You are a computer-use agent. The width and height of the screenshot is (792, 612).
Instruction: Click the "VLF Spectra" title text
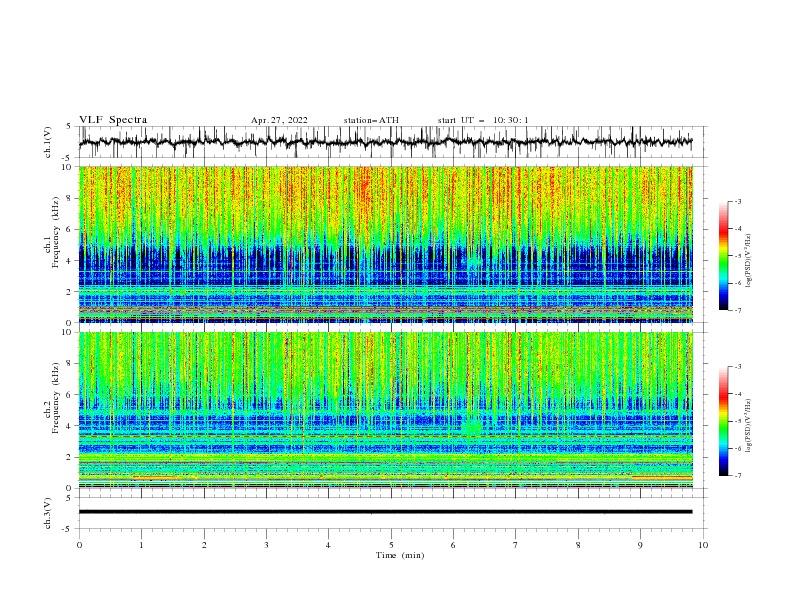(113, 120)
